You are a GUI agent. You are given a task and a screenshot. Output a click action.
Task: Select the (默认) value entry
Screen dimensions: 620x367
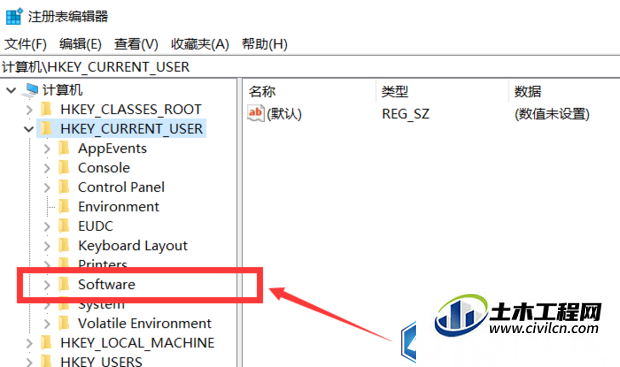tap(284, 114)
